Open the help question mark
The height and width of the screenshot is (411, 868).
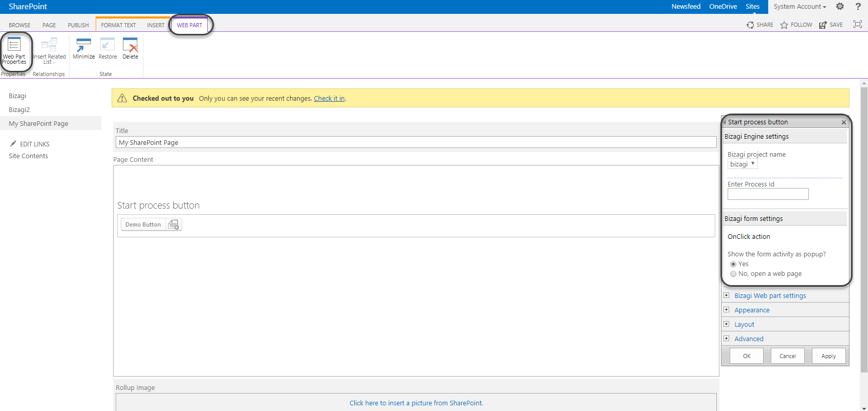click(x=858, y=7)
